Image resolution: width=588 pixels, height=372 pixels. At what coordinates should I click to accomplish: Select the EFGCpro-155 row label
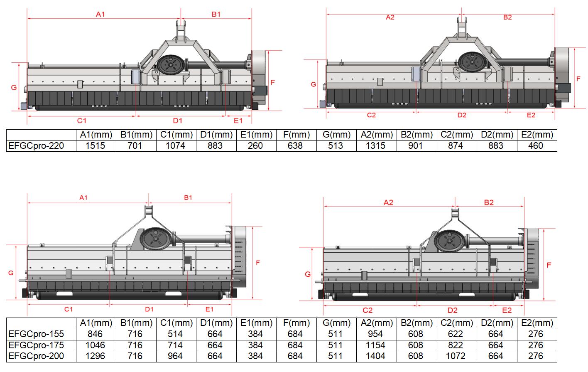pyautogui.click(x=36, y=334)
